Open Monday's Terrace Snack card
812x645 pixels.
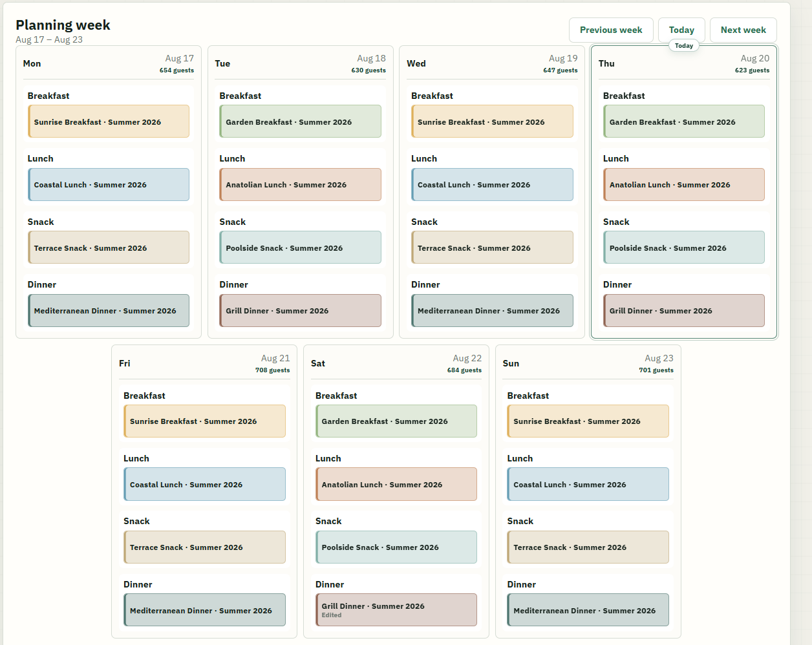(109, 248)
